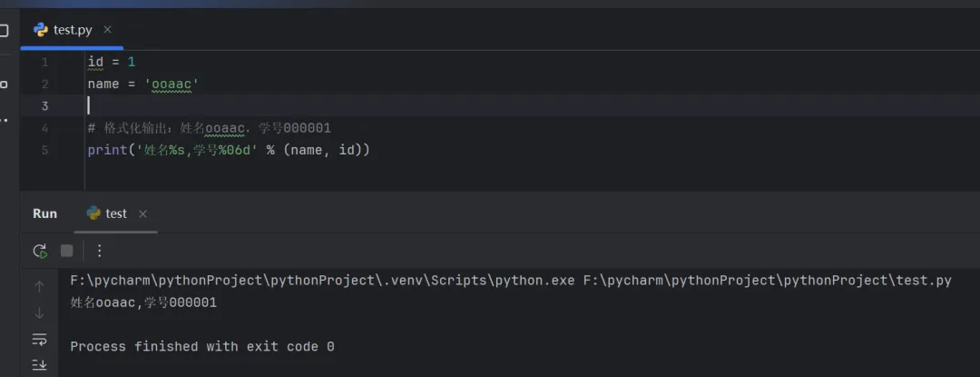Close the test.py editor tab
980x377 pixels.
[x=107, y=30]
